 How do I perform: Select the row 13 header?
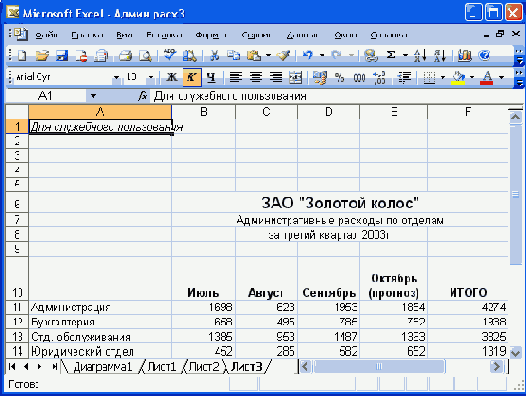click(17, 336)
